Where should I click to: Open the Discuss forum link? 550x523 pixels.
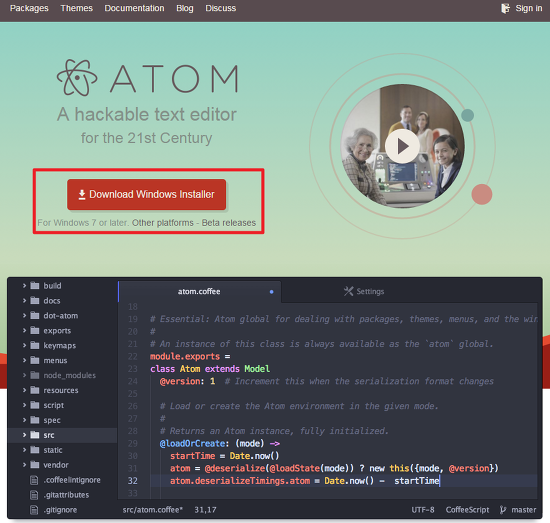point(221,8)
